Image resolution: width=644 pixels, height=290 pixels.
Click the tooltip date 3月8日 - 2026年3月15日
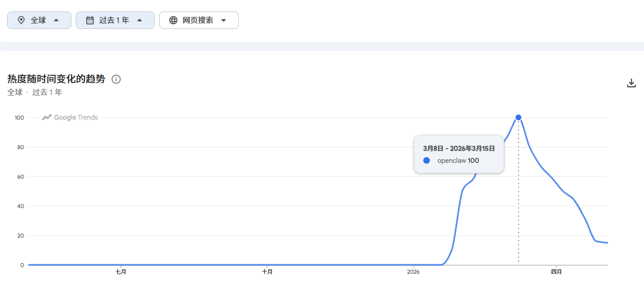coord(459,148)
